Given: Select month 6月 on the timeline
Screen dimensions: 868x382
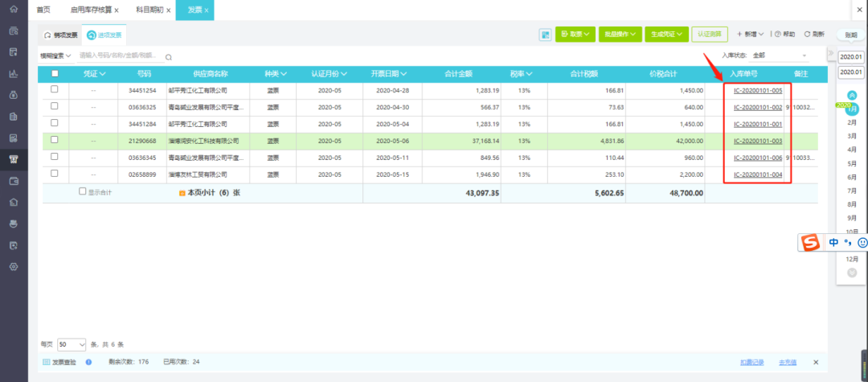Looking at the screenshot, I should pyautogui.click(x=852, y=177).
